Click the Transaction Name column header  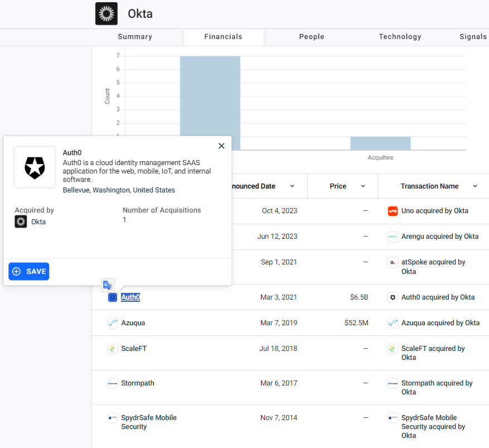click(x=429, y=186)
